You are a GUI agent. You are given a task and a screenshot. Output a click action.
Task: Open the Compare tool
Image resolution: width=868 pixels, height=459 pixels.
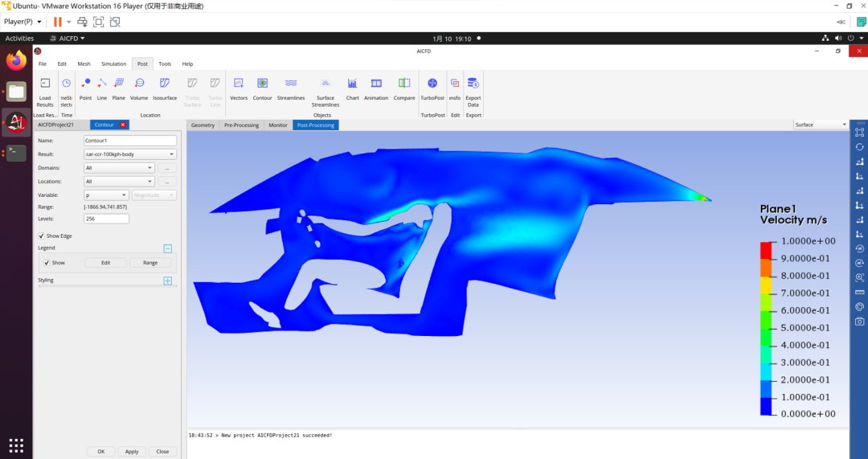point(404,84)
